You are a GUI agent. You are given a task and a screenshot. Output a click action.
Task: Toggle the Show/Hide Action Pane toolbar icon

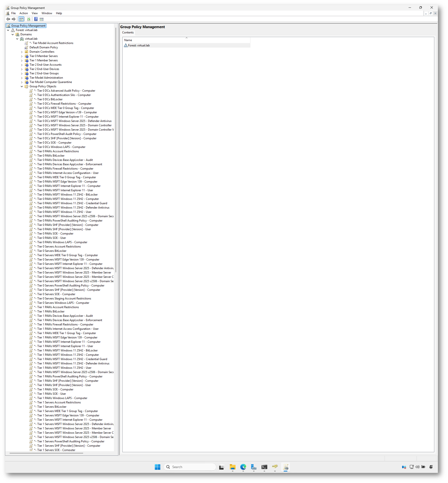pos(42,19)
